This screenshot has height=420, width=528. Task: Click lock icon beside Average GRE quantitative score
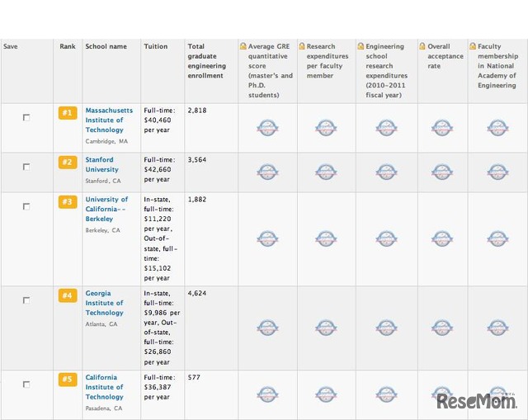pyautogui.click(x=243, y=46)
